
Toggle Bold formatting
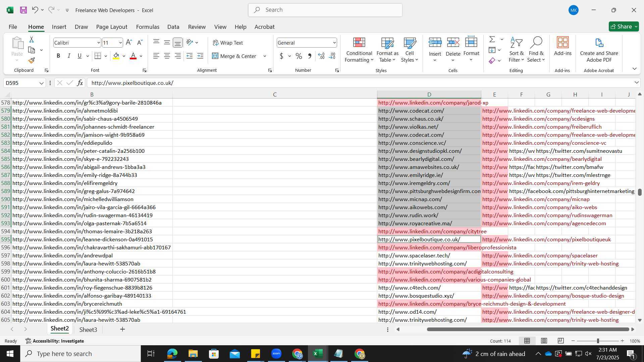[x=58, y=56]
